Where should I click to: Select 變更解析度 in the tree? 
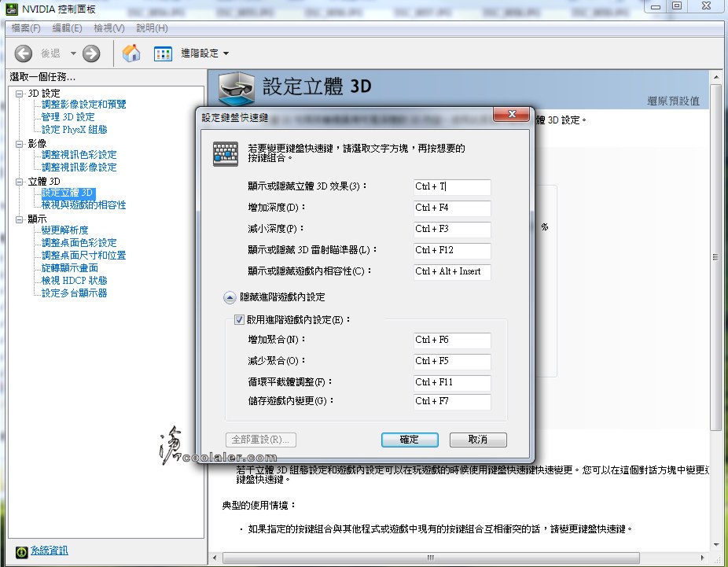(x=65, y=230)
